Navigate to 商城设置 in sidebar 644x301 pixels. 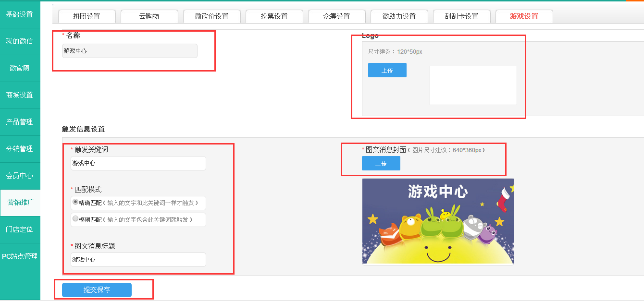[x=20, y=95]
